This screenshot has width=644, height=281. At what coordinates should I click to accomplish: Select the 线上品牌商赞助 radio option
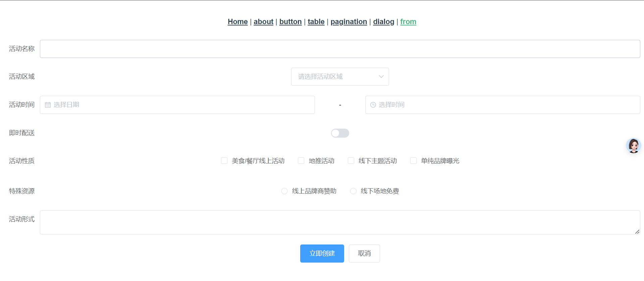point(284,191)
